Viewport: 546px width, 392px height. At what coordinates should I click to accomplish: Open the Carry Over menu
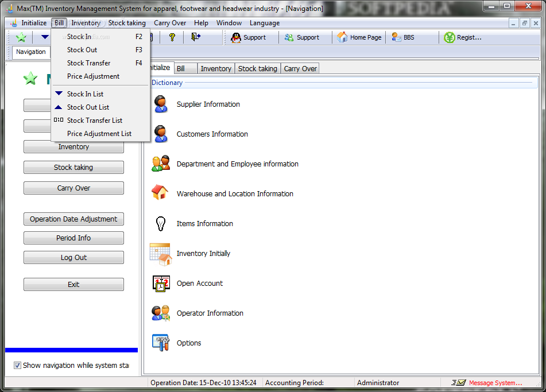pyautogui.click(x=170, y=23)
